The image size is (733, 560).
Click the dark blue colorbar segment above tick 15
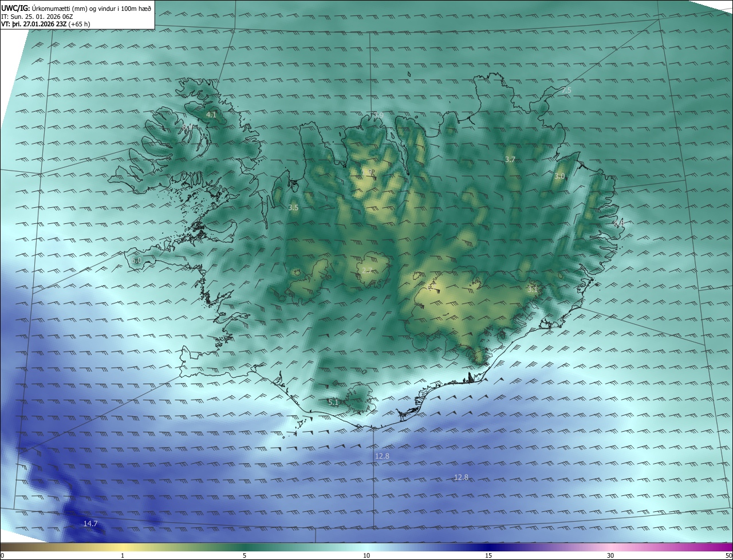coord(488,547)
